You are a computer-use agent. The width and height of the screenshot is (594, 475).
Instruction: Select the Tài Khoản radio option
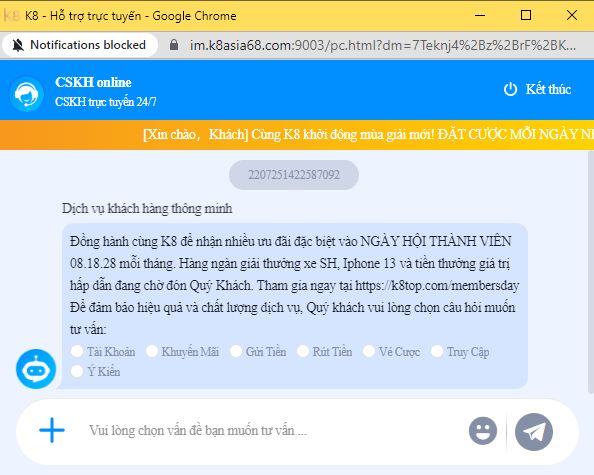77,351
